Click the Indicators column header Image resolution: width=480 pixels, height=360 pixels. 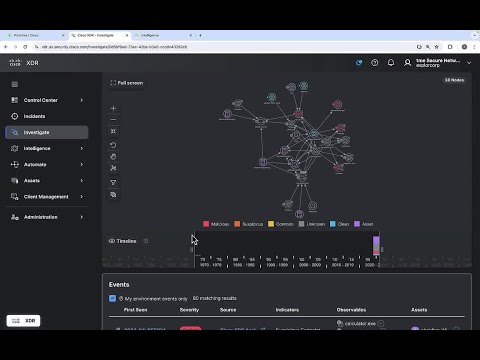[x=287, y=310]
